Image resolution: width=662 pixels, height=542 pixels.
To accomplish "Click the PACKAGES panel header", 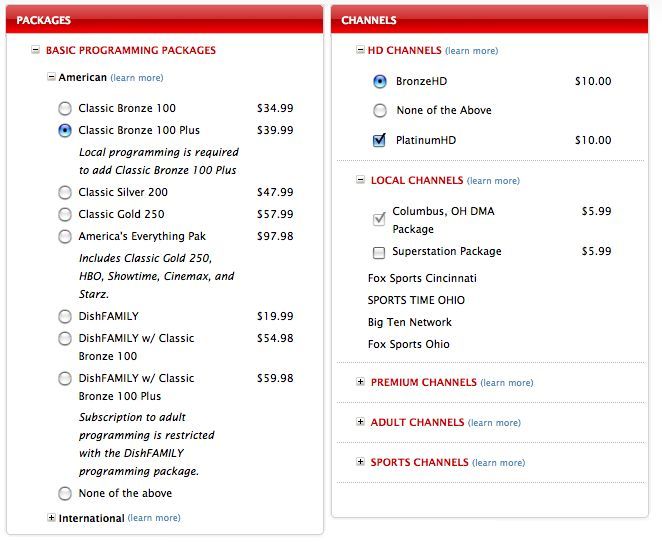I will 165,19.
